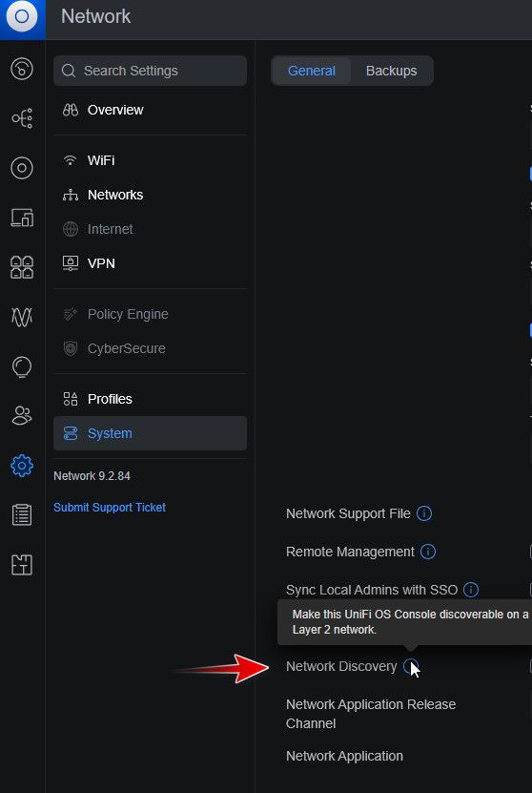Click info icon beside Remote Management
Screen dimensions: 532x793
[428, 552]
